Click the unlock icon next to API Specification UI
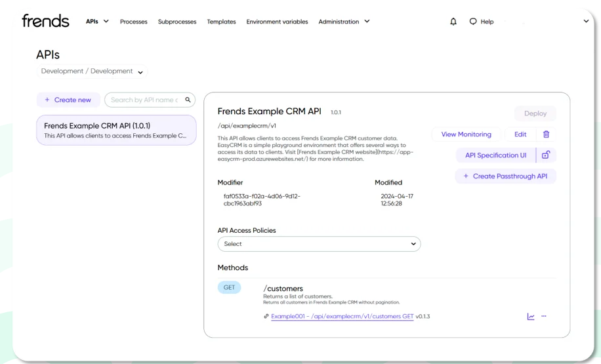 pyautogui.click(x=546, y=155)
